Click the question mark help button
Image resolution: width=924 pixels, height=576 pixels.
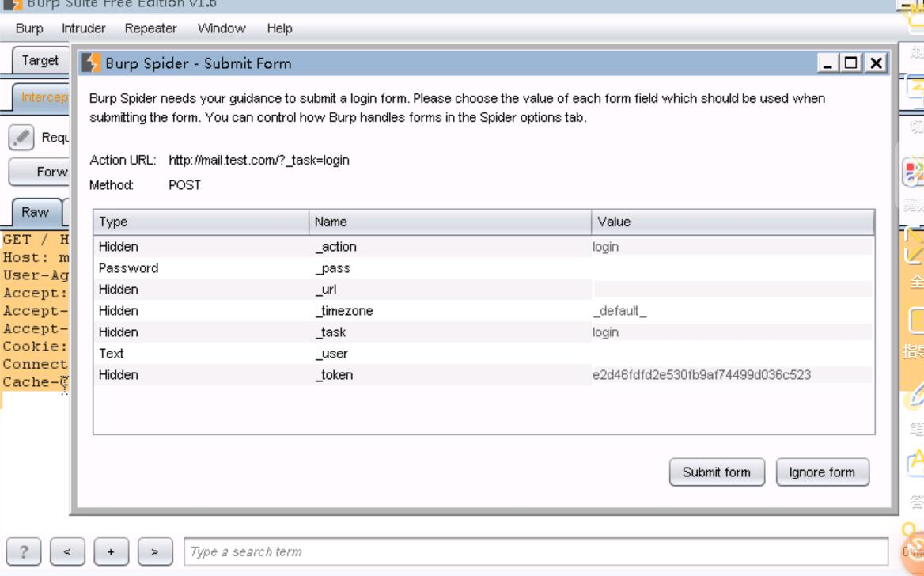pyautogui.click(x=24, y=551)
